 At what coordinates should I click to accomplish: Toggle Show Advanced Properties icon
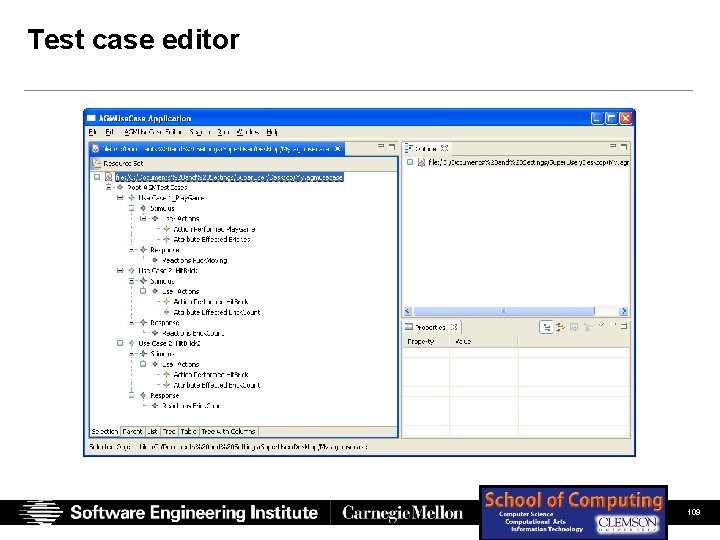coord(560,327)
